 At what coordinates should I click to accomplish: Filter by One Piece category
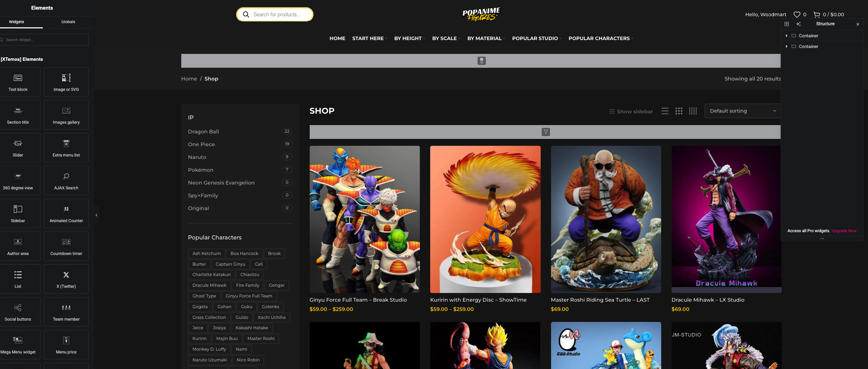tap(201, 144)
